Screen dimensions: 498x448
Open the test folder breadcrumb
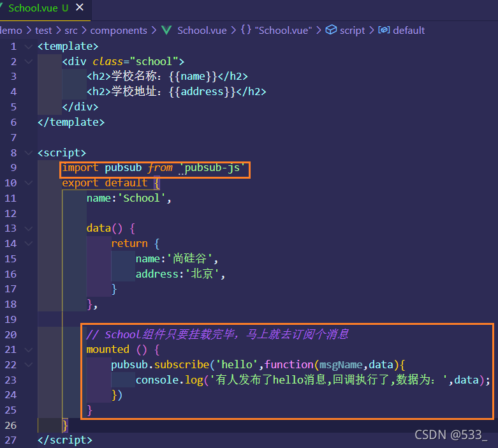(x=43, y=31)
